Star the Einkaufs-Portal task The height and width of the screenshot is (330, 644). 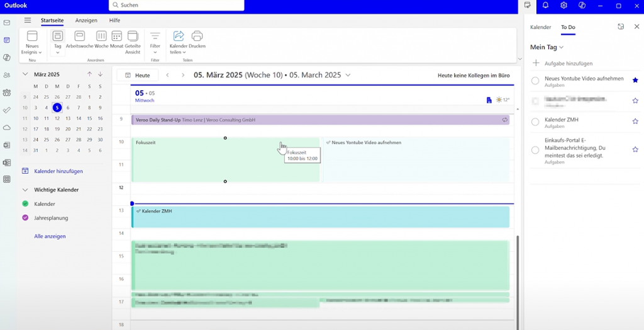point(635,149)
